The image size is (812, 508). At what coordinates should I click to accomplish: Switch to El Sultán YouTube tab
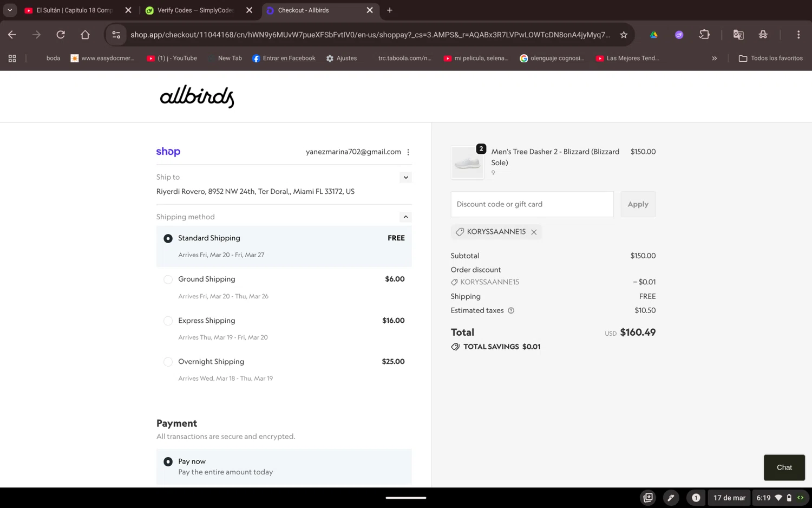coord(74,10)
